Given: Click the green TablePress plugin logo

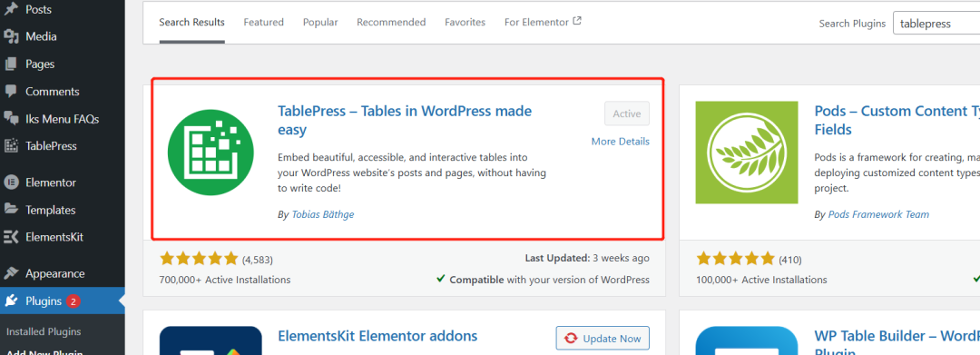Looking at the screenshot, I should (211, 152).
